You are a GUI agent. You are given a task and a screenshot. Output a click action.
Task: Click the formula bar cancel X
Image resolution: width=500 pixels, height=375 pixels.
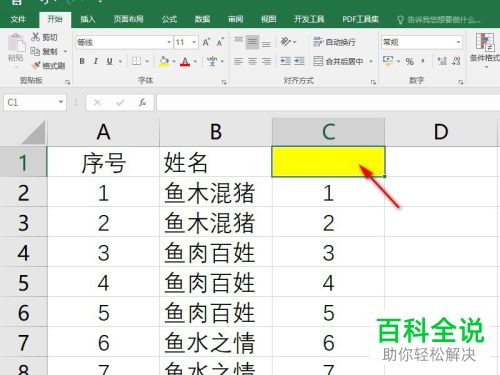click(97, 102)
